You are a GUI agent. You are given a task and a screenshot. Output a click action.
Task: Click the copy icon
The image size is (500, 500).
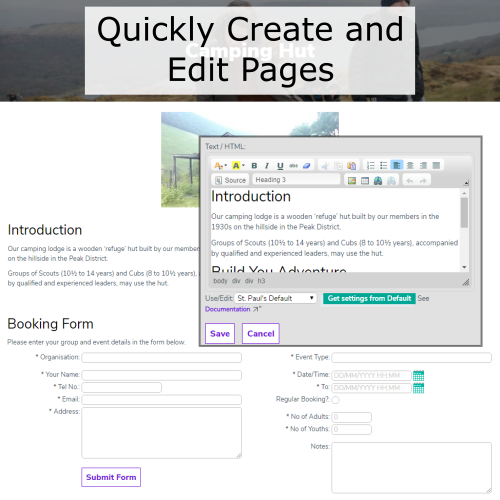(338, 165)
